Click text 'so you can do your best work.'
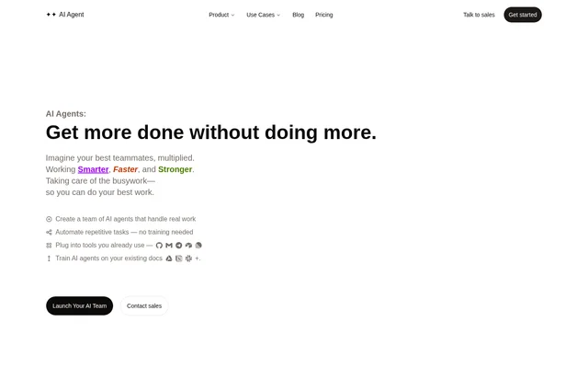Viewport: 588px width, 368px height. 100,192
